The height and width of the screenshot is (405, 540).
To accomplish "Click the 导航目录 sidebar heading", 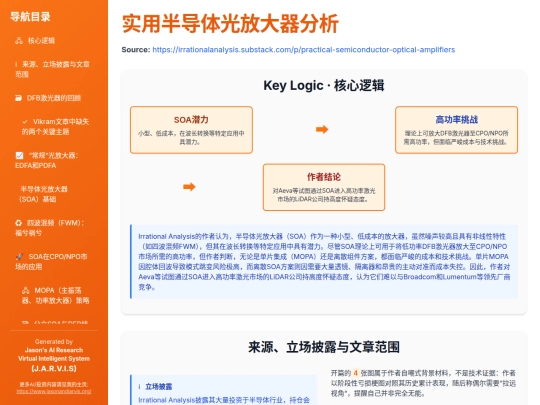I will coord(30,17).
